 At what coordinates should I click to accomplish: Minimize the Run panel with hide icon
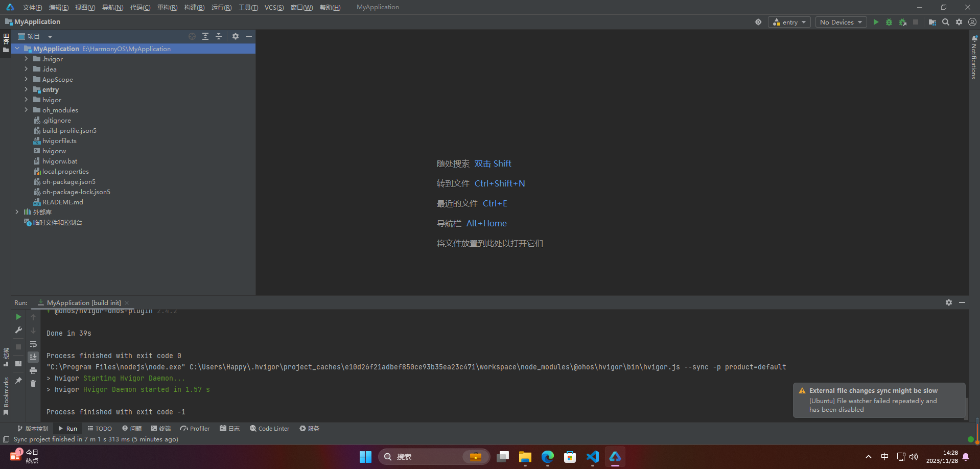pyautogui.click(x=962, y=302)
